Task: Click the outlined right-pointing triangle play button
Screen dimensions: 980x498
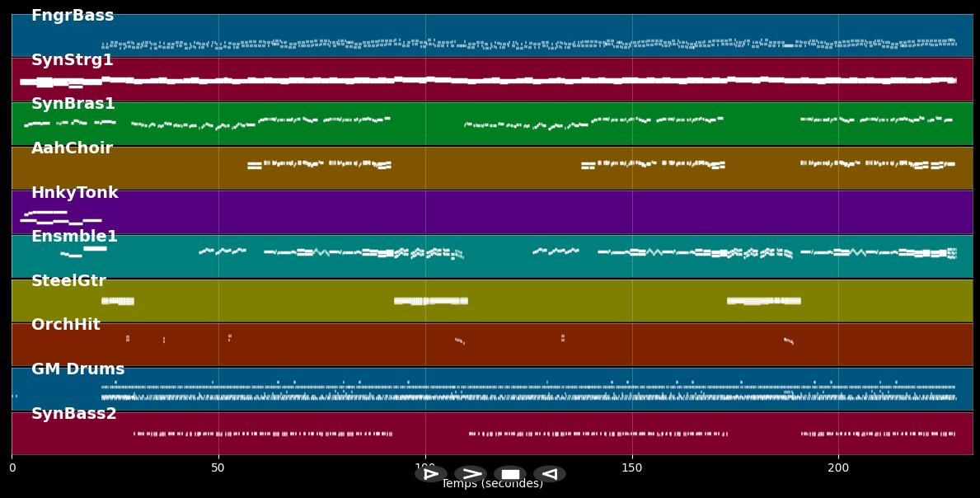Action: [x=430, y=474]
